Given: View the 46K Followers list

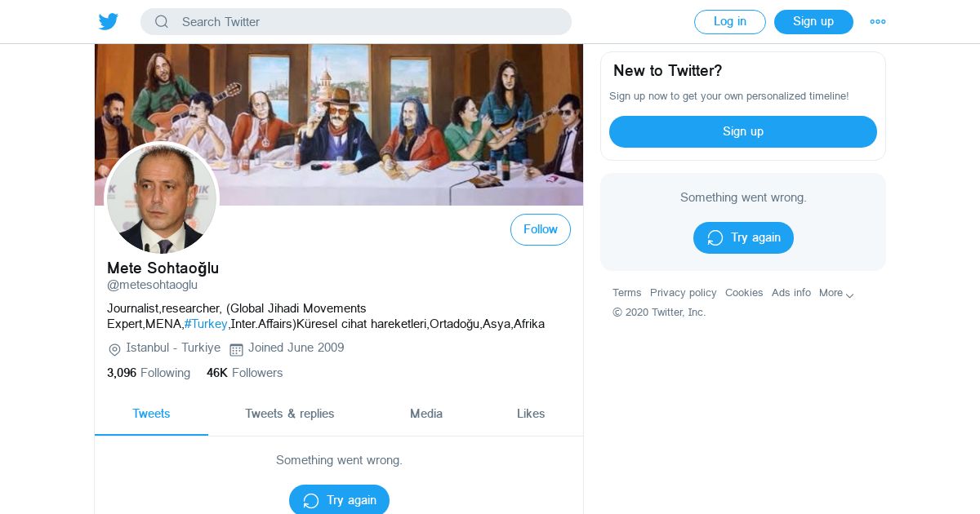Looking at the screenshot, I should click(244, 373).
